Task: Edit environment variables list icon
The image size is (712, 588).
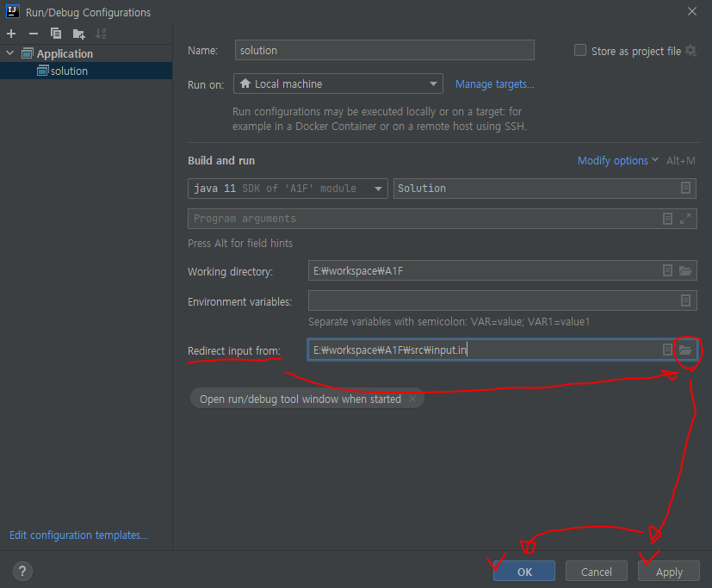Action: (x=685, y=300)
